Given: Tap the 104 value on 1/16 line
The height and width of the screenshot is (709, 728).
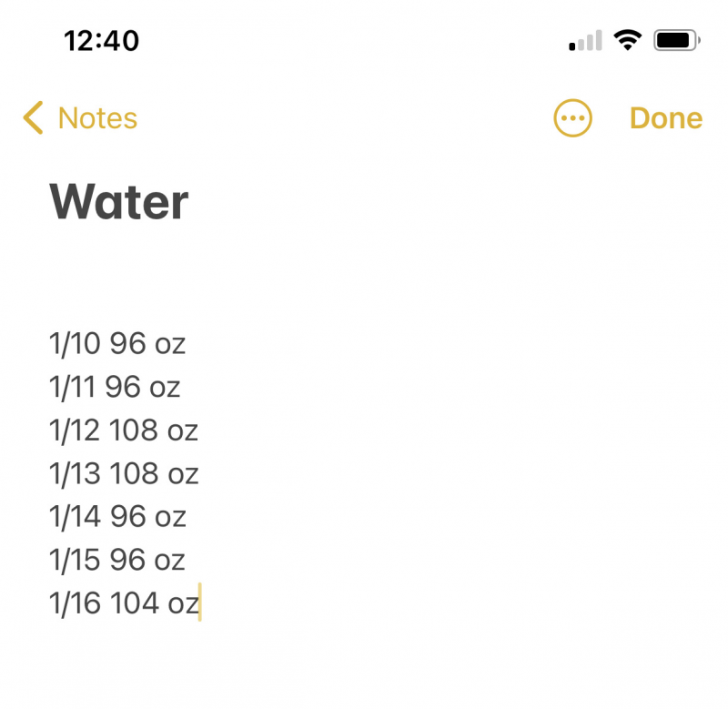Looking at the screenshot, I should pyautogui.click(x=134, y=603).
